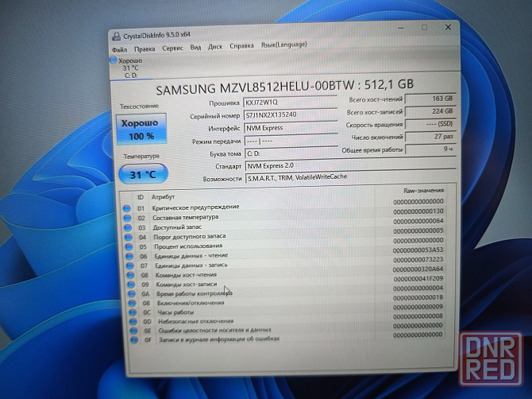Image resolution: width=532 pixels, height=399 pixels.
Task: Click the blue status dot for attribute 0E
Action: [x=133, y=331]
